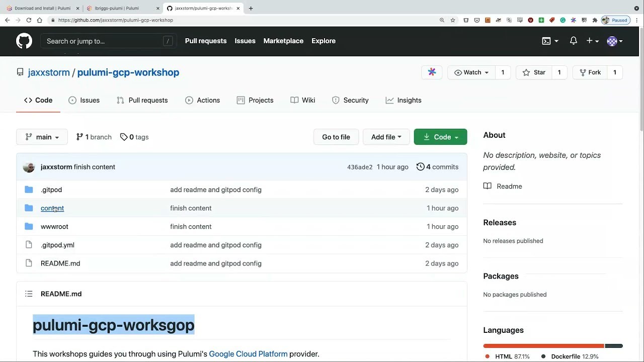
Task: Click Explore in top navigation
Action: [324, 41]
